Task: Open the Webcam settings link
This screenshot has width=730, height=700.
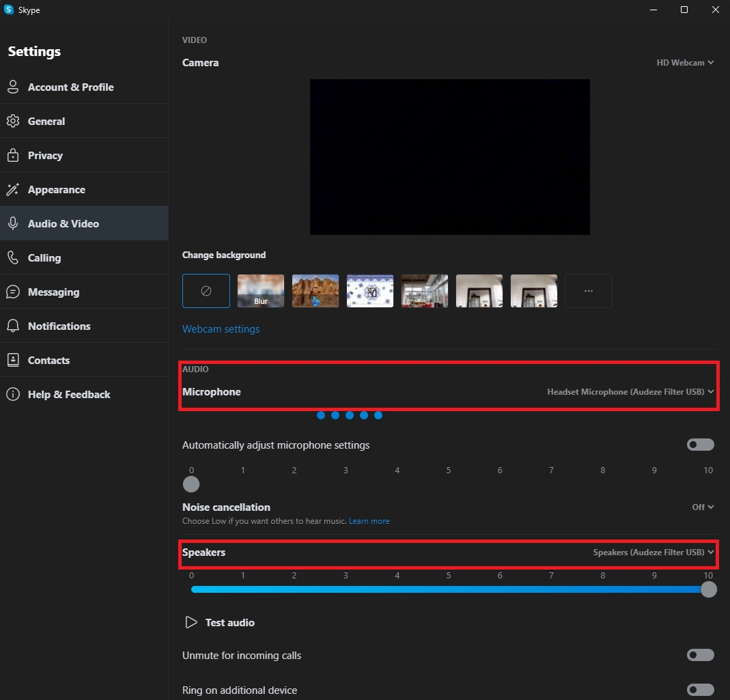Action: coord(221,328)
